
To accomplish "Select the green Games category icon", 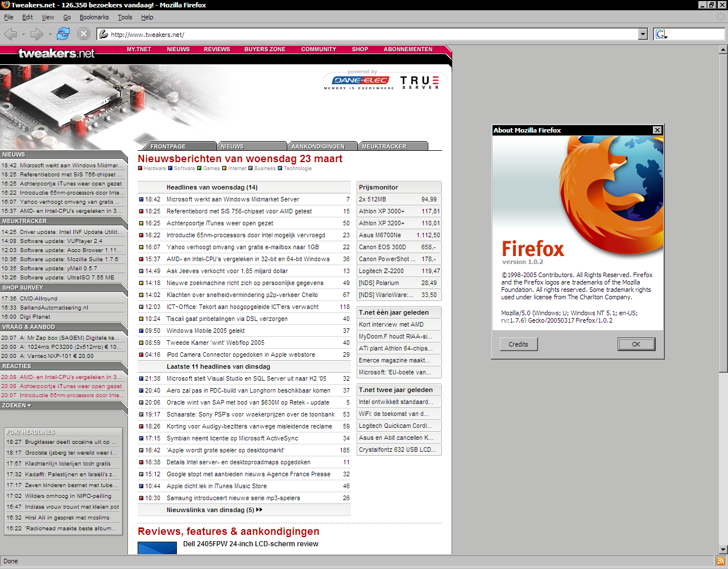I will coord(199,168).
